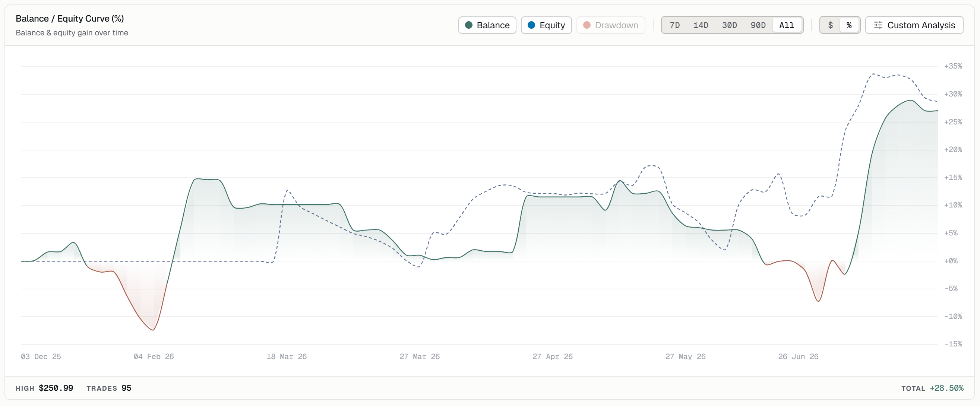Click the blue Equity color dot
The image size is (980, 406).
pos(531,25)
